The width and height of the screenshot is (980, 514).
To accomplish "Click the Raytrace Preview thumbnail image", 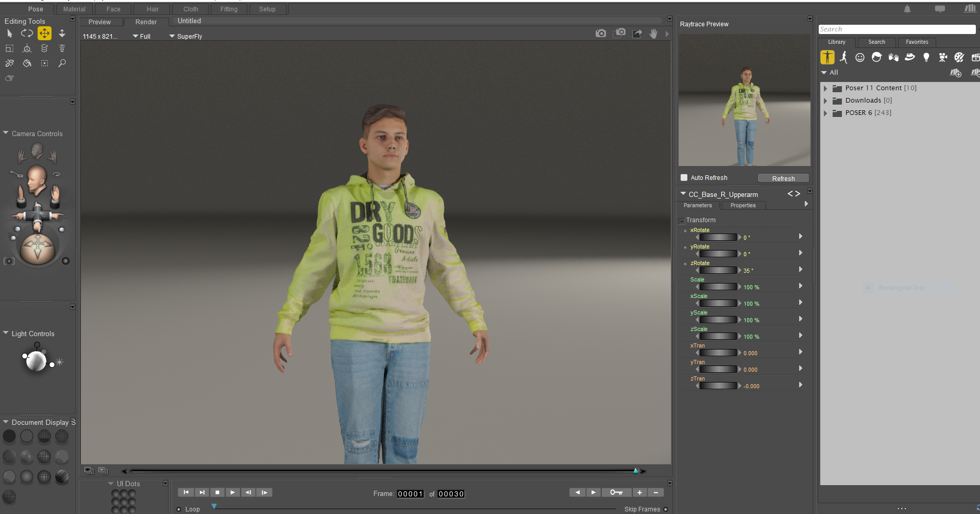I will 744,100.
